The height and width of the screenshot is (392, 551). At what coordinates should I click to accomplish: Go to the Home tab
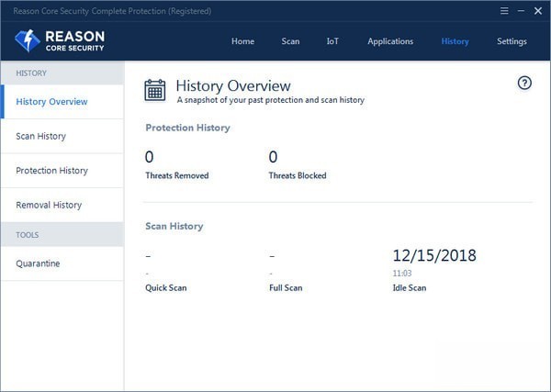pyautogui.click(x=242, y=41)
